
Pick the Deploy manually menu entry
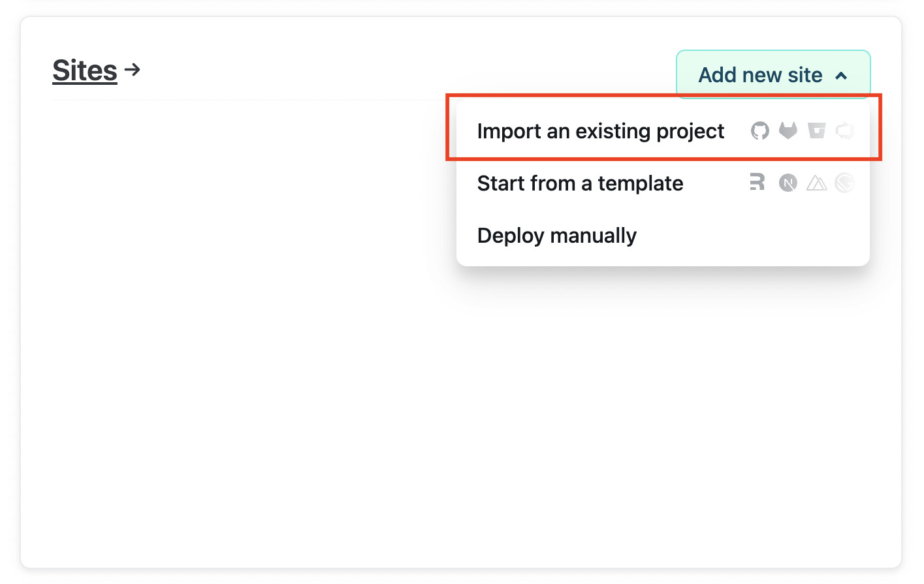coord(663,236)
